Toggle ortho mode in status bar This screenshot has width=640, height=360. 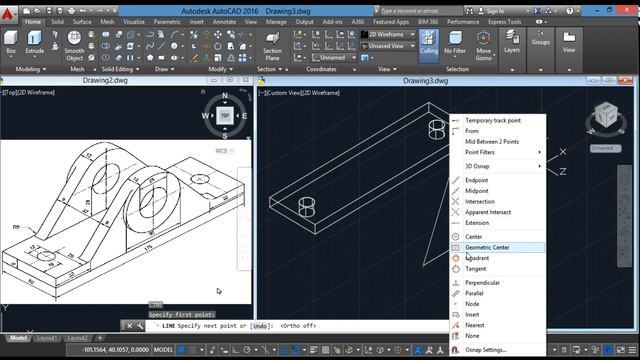click(236, 350)
